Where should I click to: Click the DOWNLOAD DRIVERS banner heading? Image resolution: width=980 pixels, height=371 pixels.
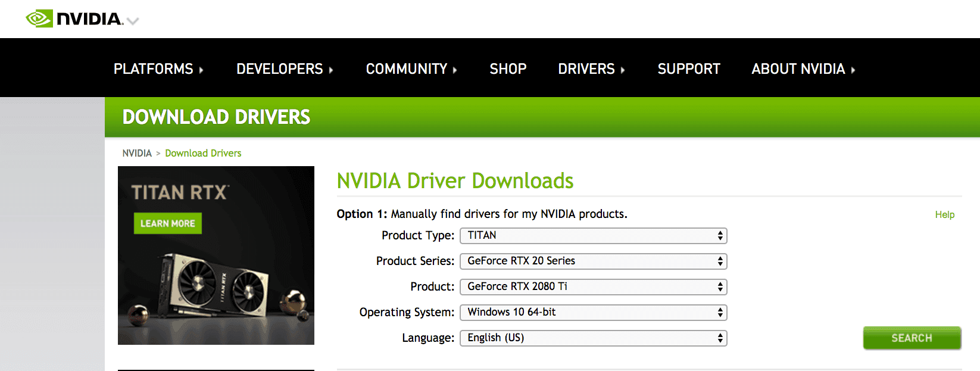pyautogui.click(x=216, y=117)
